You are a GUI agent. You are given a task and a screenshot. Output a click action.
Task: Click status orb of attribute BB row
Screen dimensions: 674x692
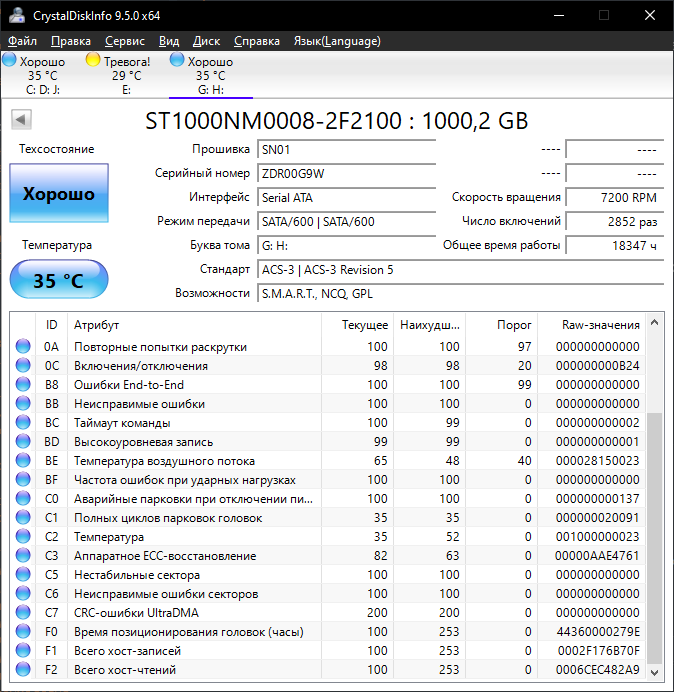23,403
